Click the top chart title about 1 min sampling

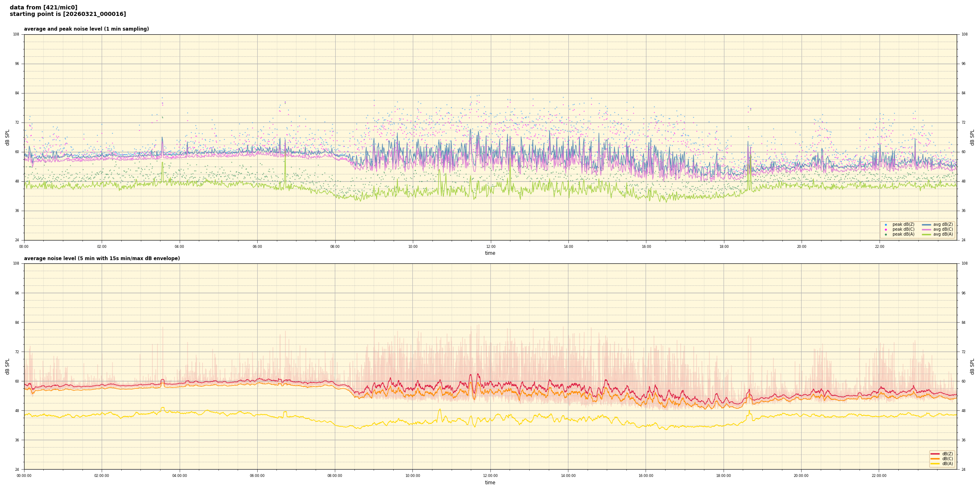(86, 29)
